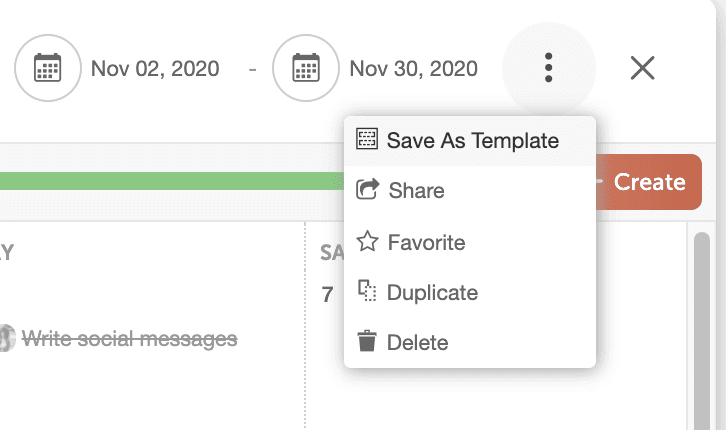The width and height of the screenshot is (726, 430).
Task: Click the Duplicate icon in menu
Action: [x=368, y=292]
